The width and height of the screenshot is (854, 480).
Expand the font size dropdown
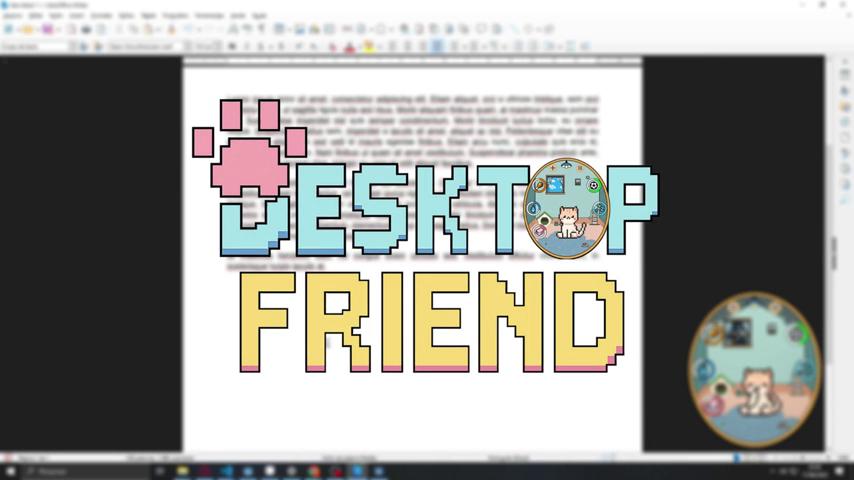[216, 46]
